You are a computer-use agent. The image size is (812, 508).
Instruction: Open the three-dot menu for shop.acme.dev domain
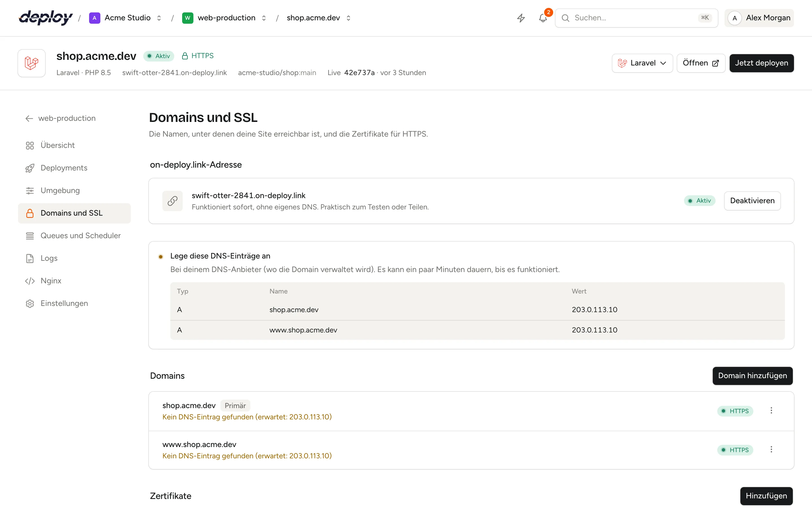(x=771, y=411)
